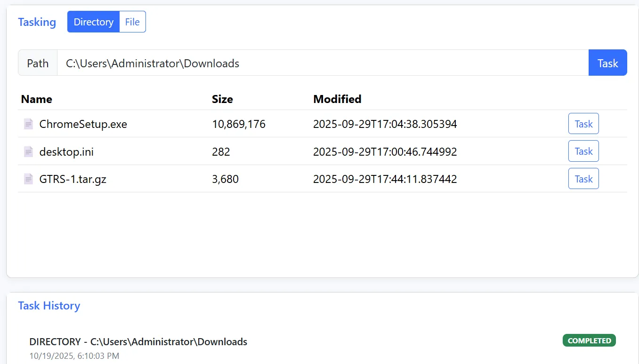Viewport: 639px width, 364px height.
Task: Task the GTRS-1.tar.gz row
Action: coord(583,179)
